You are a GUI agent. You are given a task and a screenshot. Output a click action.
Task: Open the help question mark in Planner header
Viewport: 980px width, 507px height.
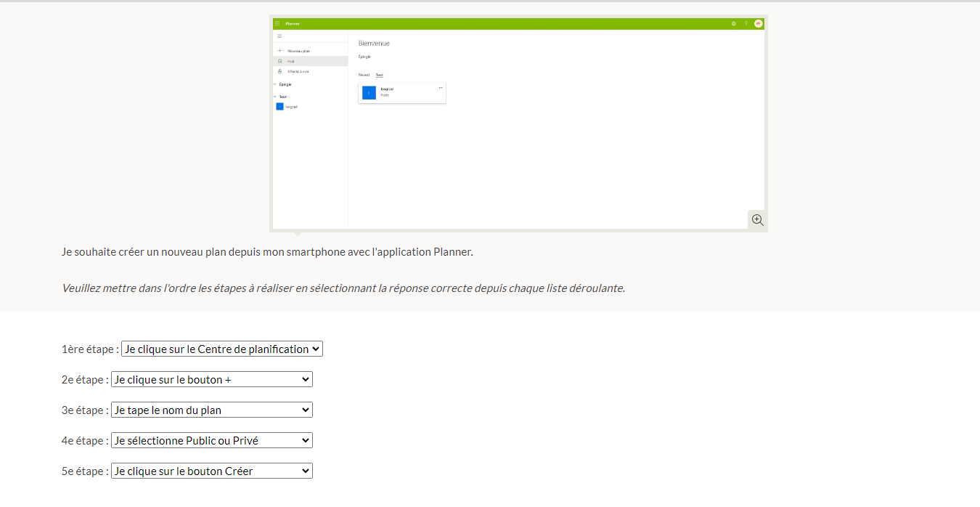(x=746, y=23)
